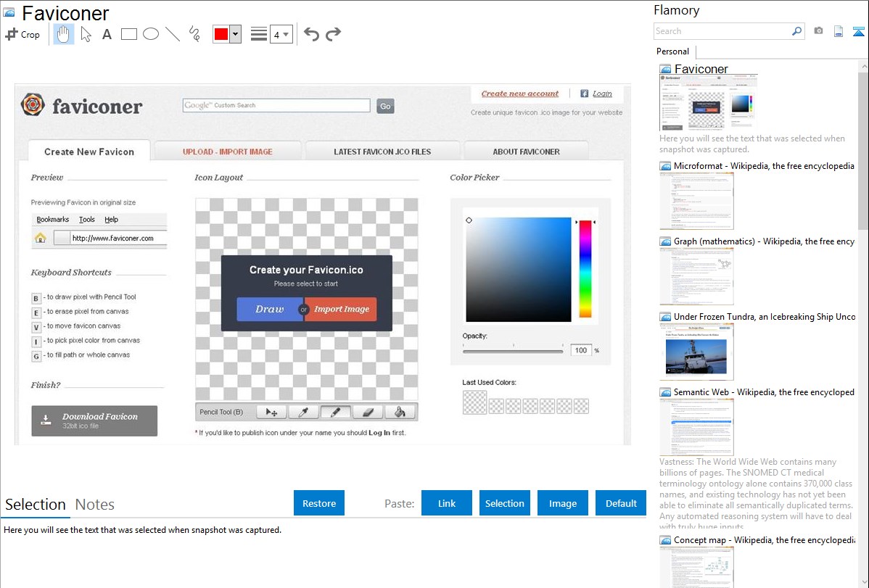Click the document page icon in Flamory
Screen dimensions: 869x588
(839, 31)
